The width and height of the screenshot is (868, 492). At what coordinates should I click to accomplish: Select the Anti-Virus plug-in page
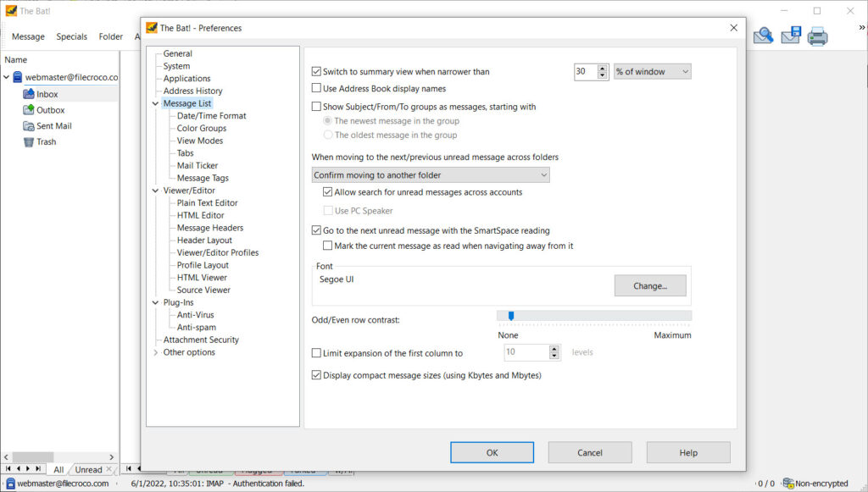(196, 314)
